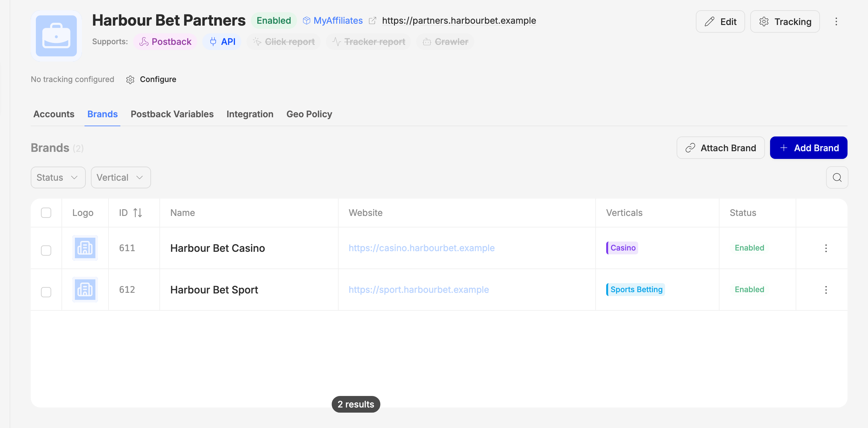Click the ID column sort arrows

[138, 213]
